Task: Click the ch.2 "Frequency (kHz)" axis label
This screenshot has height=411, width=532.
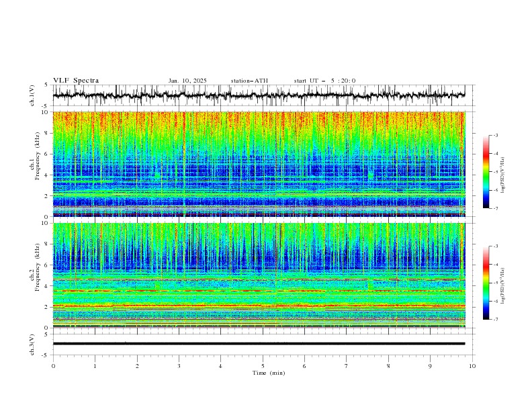Action: [x=38, y=267]
